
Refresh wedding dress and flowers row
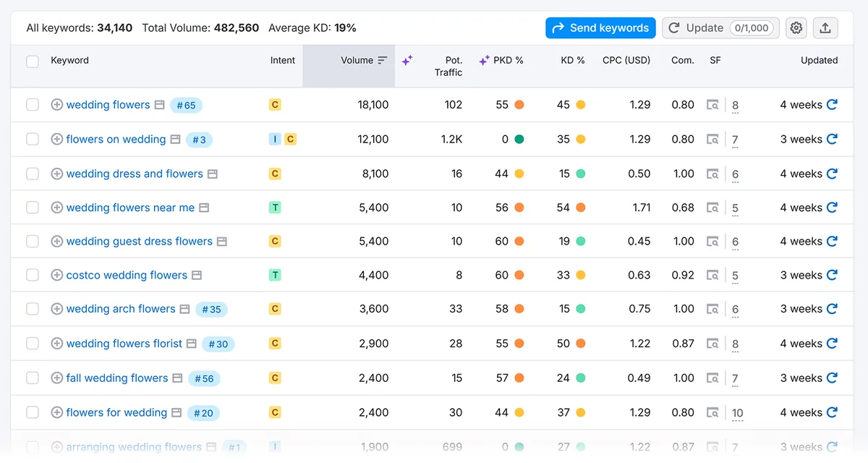pos(832,174)
